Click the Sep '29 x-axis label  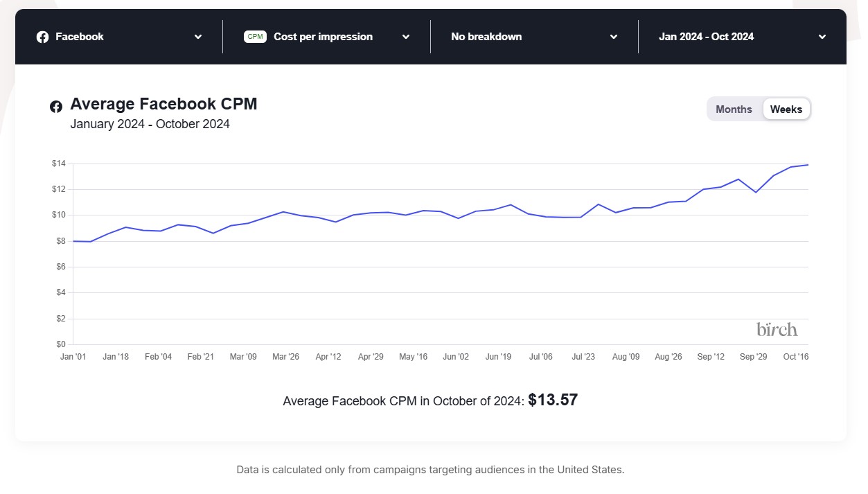(753, 357)
